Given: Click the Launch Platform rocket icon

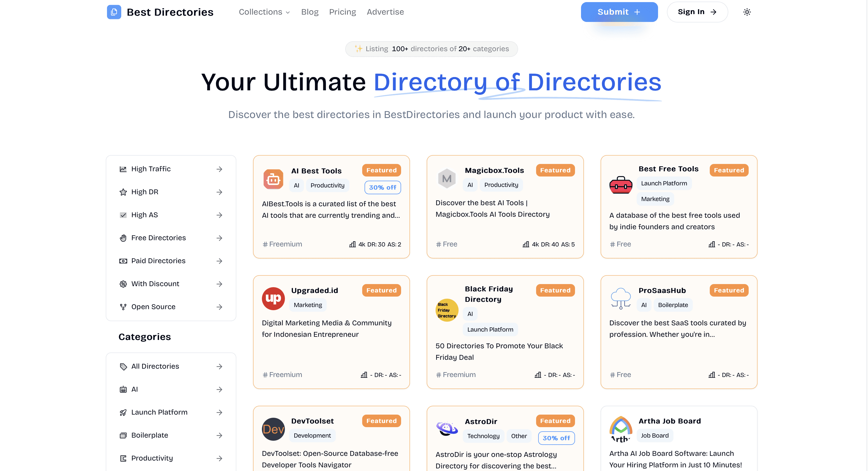Looking at the screenshot, I should (x=123, y=412).
